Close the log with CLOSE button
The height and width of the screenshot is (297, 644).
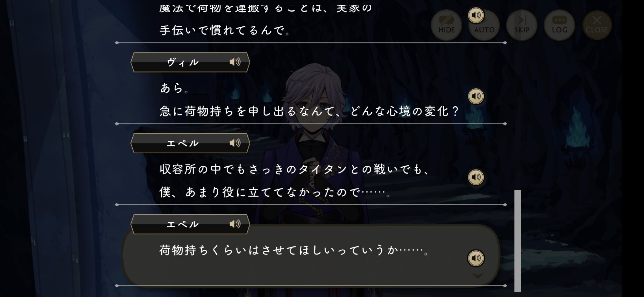[597, 25]
